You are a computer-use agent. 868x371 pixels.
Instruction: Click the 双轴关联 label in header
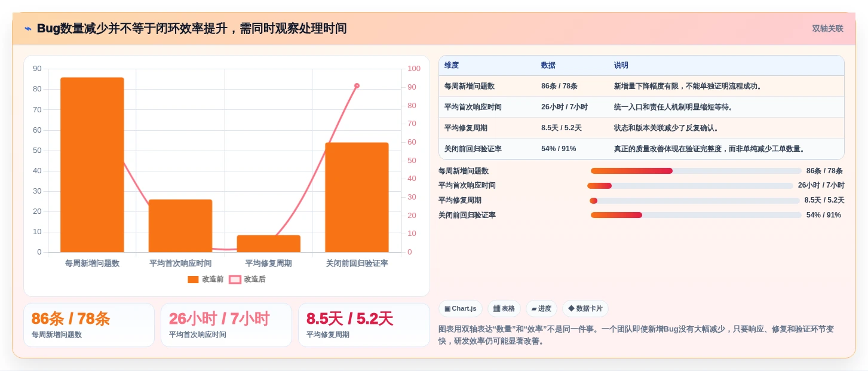coord(827,29)
